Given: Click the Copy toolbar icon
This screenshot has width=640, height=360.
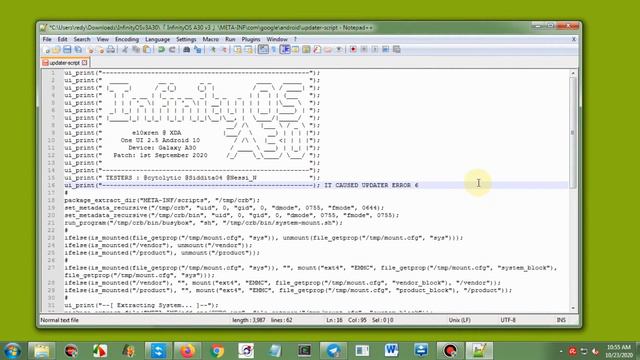Looking at the screenshot, I should tap(136, 50).
